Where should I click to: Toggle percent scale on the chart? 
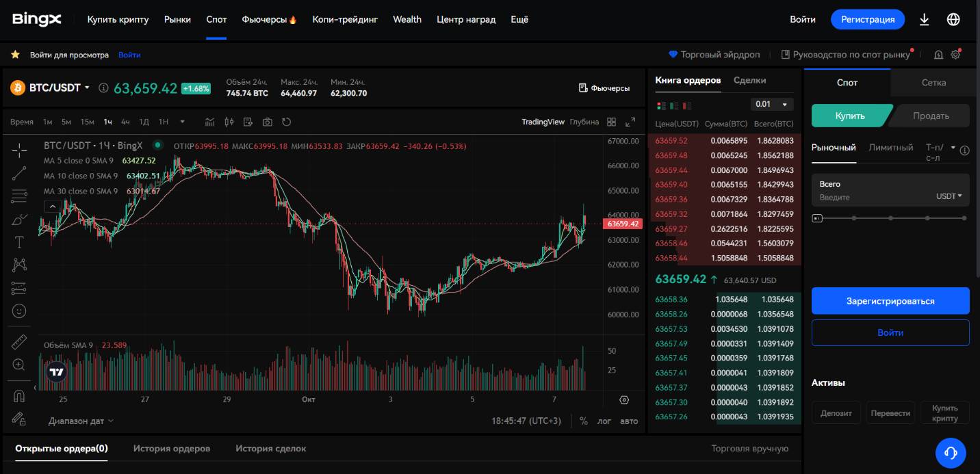pos(583,421)
